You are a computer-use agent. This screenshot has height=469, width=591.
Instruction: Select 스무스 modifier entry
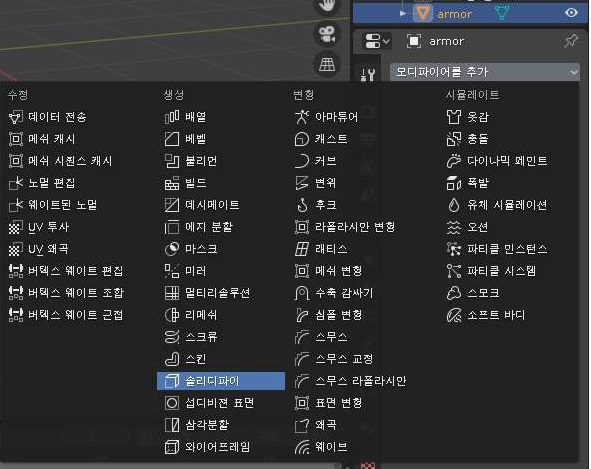[x=321, y=337]
